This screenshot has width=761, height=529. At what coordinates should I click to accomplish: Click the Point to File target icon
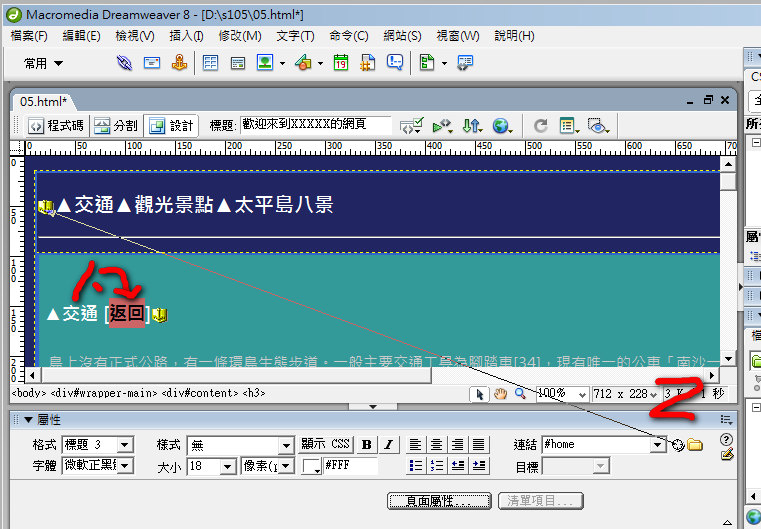678,445
